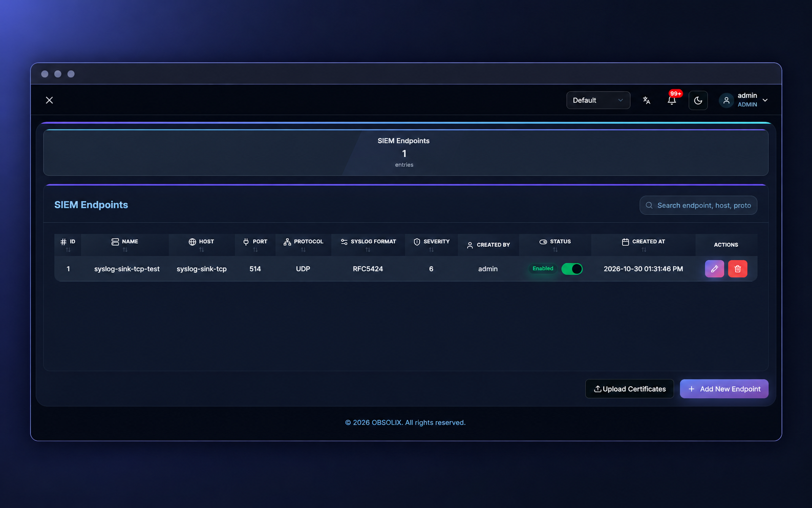This screenshot has width=812, height=508.
Task: Click the SIEM Endpoints summary card
Action: point(405,153)
